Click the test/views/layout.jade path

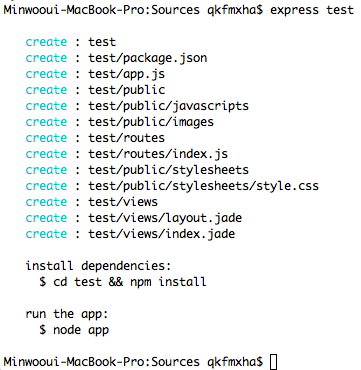[x=165, y=218]
